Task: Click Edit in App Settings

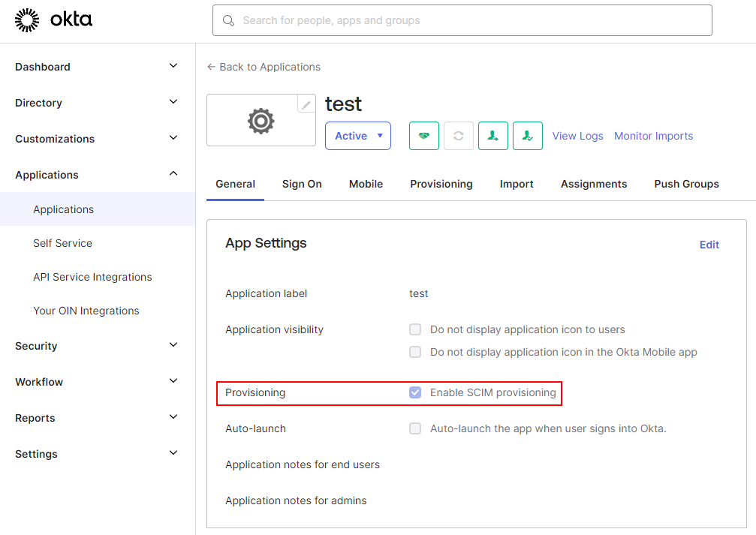Action: point(709,245)
